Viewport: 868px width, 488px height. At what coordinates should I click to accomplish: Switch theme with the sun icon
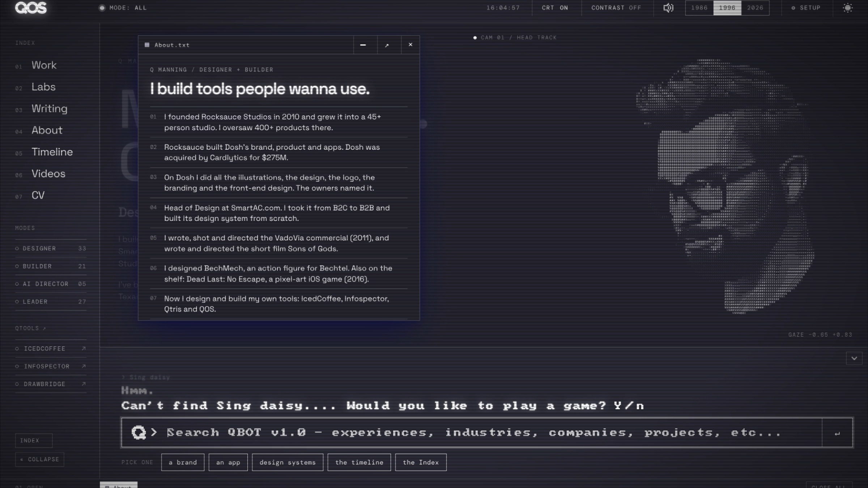pos(848,8)
